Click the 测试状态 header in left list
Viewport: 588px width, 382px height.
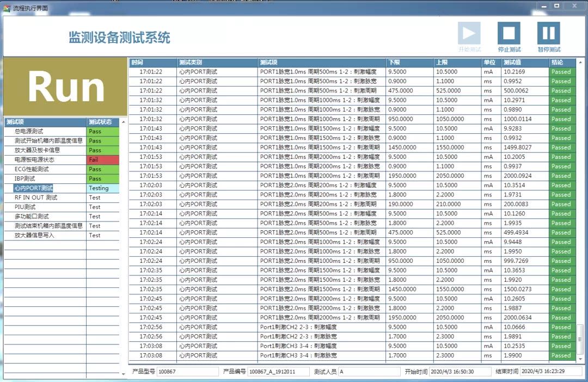[103, 122]
